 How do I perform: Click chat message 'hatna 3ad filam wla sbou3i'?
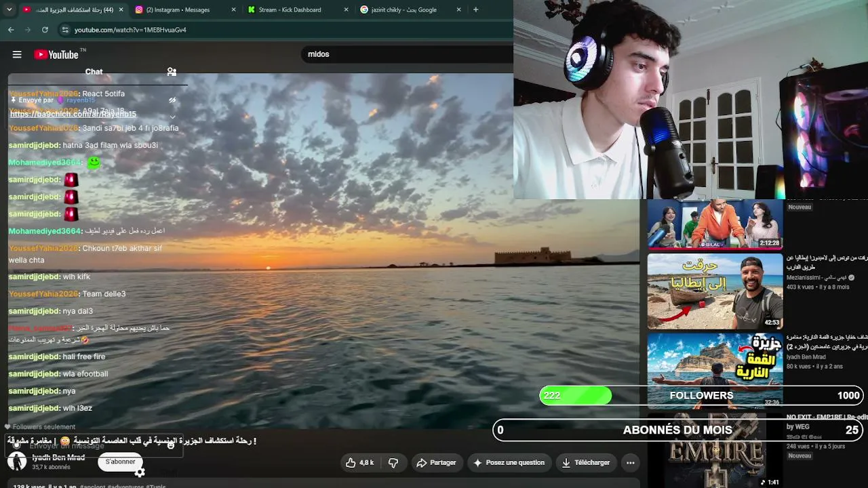[x=110, y=145]
